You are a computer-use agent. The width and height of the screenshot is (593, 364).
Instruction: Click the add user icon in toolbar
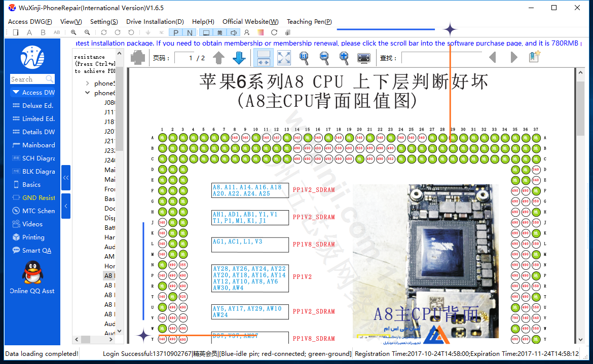[247, 32]
